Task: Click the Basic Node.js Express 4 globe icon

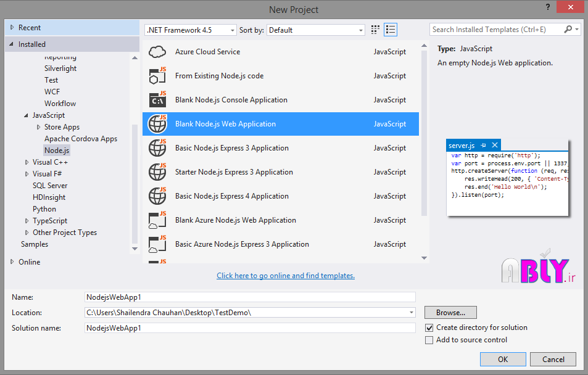Action: click(x=157, y=196)
